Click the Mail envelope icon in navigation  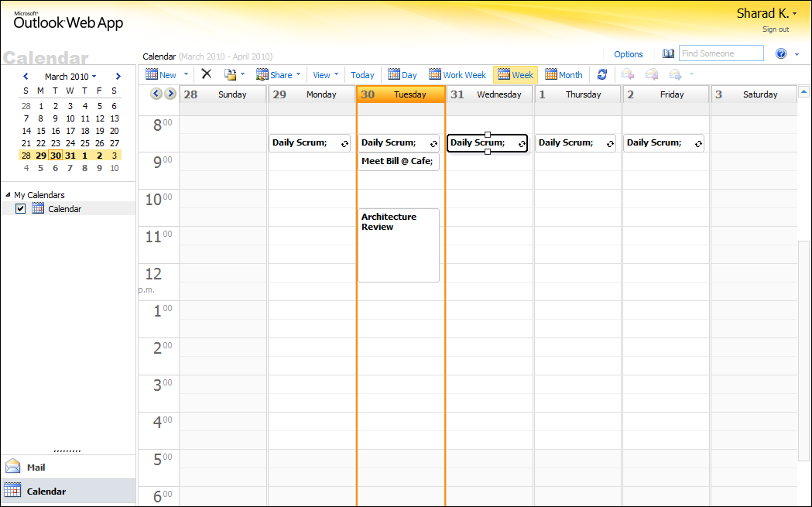point(13,466)
